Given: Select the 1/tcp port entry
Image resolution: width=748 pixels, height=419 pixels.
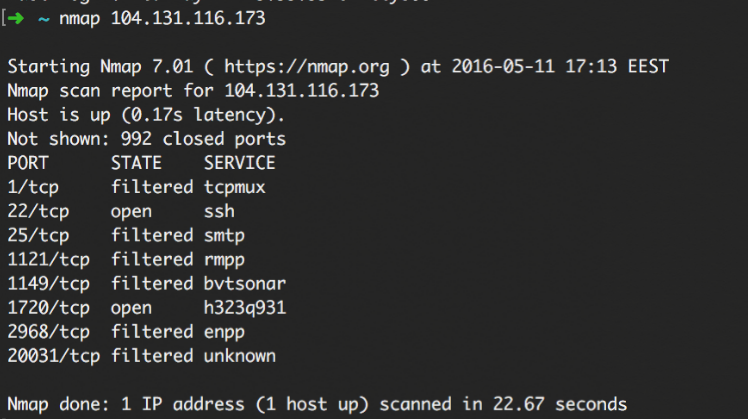Looking at the screenshot, I should 32,187.
